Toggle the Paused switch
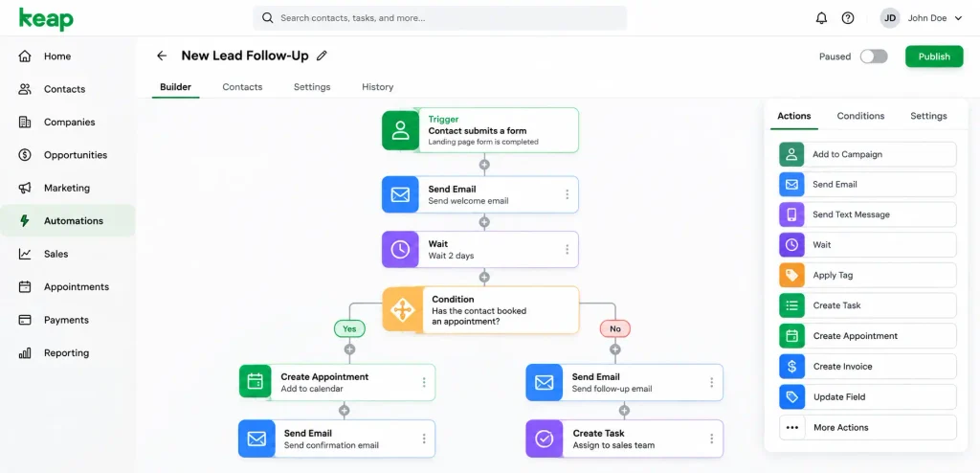This screenshot has height=473, width=980. pos(874,56)
